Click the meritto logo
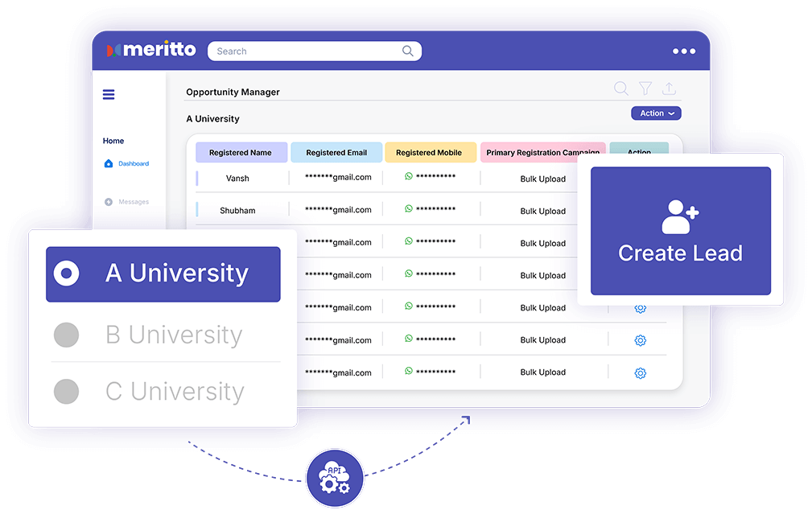Screen dimensions: 812x510 [151, 50]
